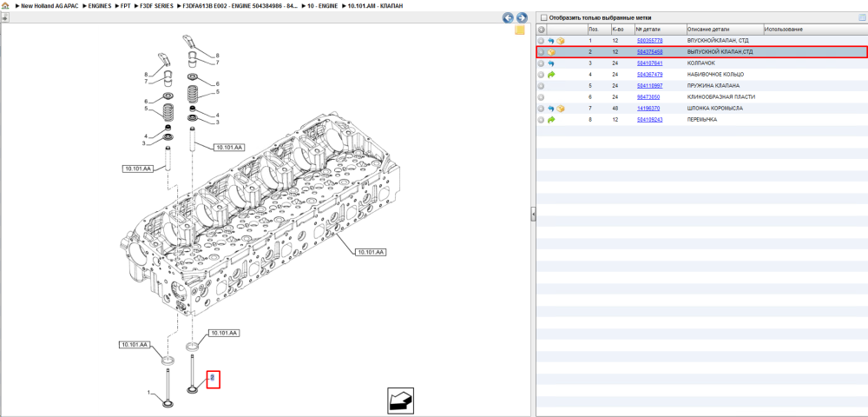Viewport: 868px width, 417px height.
Task: Open the F3DFA613B E002 engine breadcrumb
Action: coord(240,5)
